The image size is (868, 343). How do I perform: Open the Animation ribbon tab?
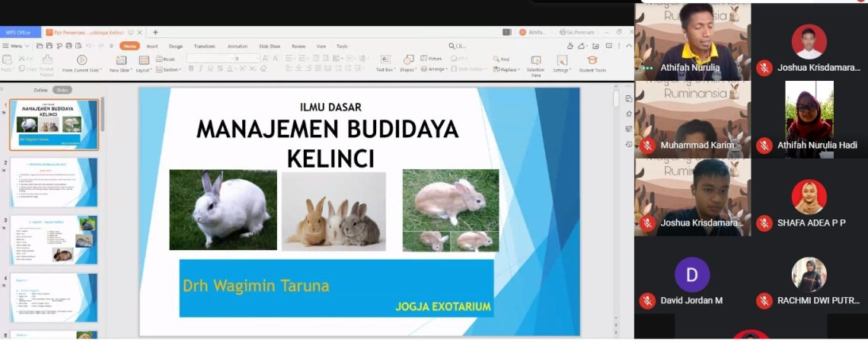pyautogui.click(x=238, y=46)
